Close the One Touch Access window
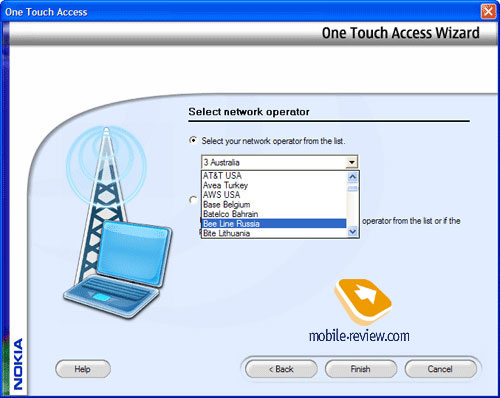Viewport: 500px width, 398px height. tap(488, 12)
